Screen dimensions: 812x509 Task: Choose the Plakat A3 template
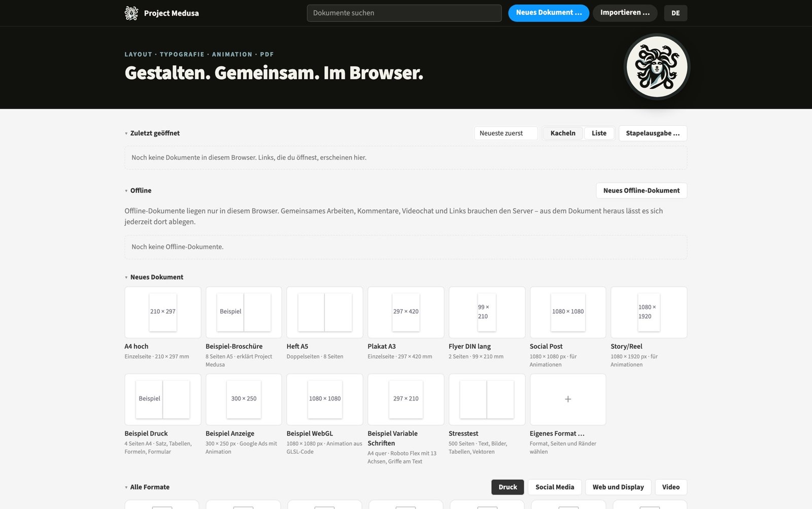click(406, 312)
